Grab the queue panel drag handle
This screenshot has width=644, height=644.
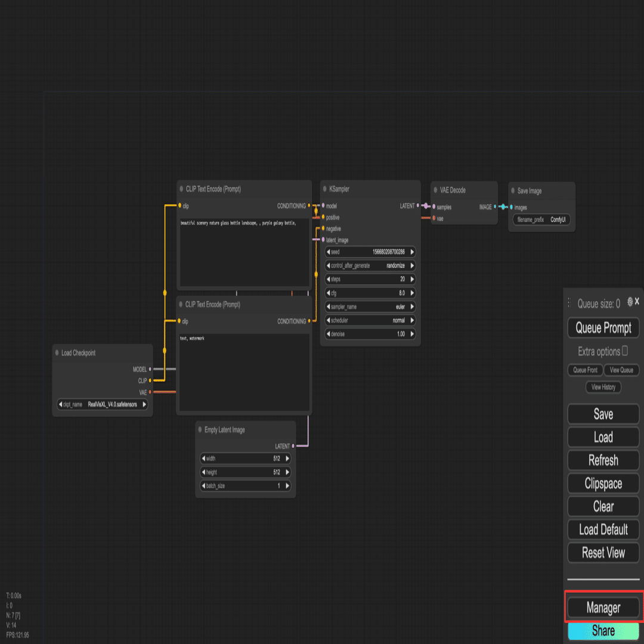point(569,303)
